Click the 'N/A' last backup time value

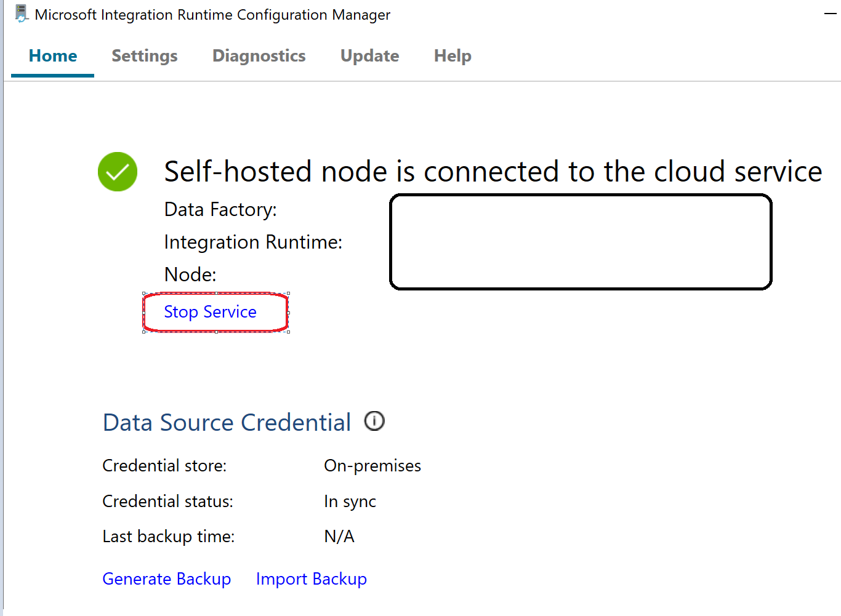click(x=339, y=537)
